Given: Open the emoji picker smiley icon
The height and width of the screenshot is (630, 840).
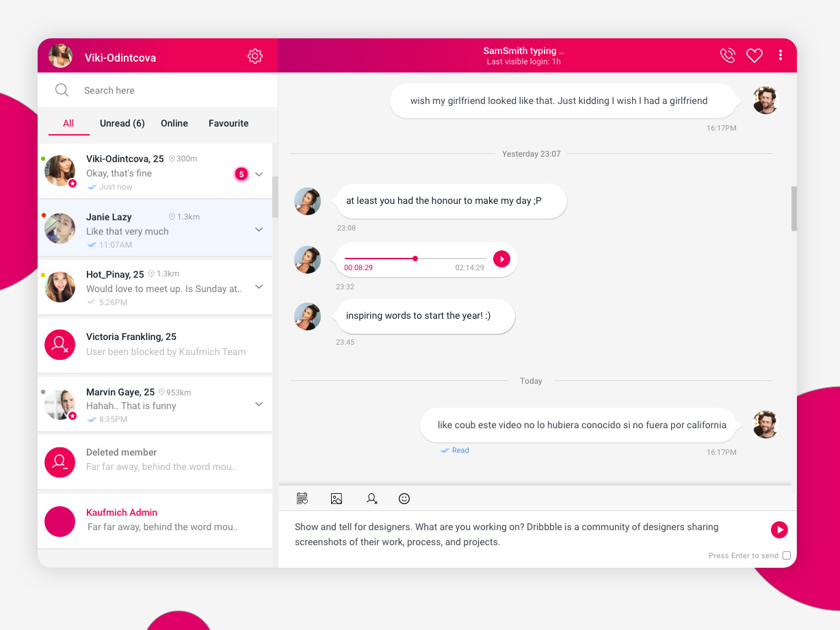Looking at the screenshot, I should click(404, 499).
